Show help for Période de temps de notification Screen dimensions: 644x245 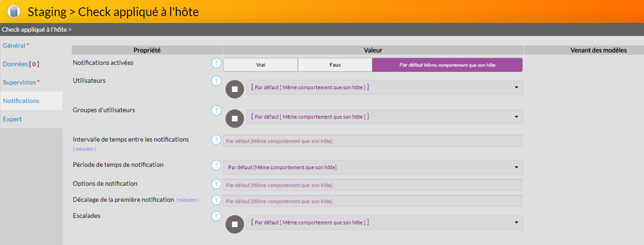click(x=216, y=165)
